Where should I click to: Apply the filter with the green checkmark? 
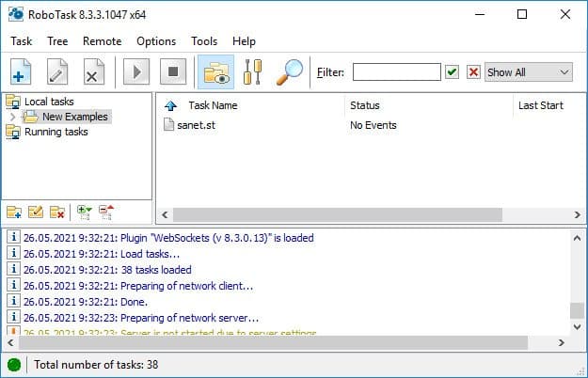pos(453,72)
